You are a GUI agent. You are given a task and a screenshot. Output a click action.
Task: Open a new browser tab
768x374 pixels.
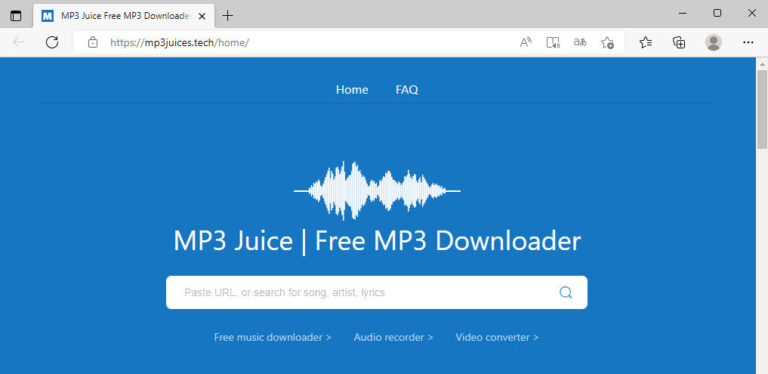click(227, 16)
